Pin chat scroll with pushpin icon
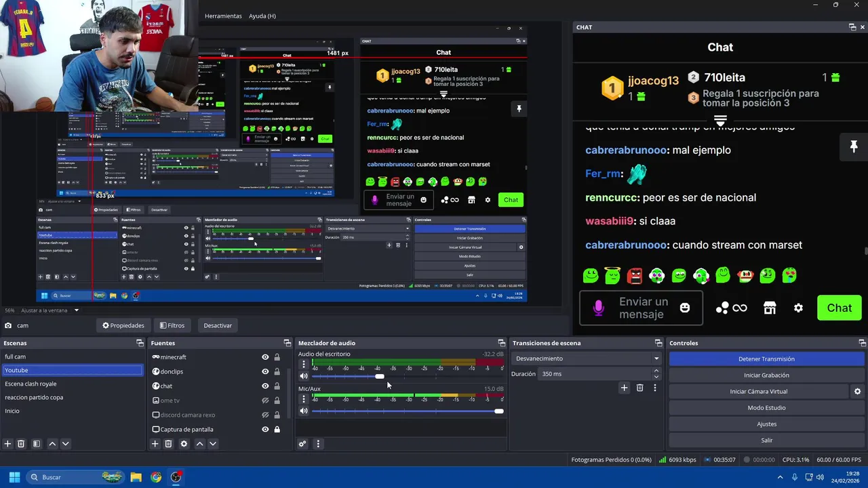 [x=854, y=146]
